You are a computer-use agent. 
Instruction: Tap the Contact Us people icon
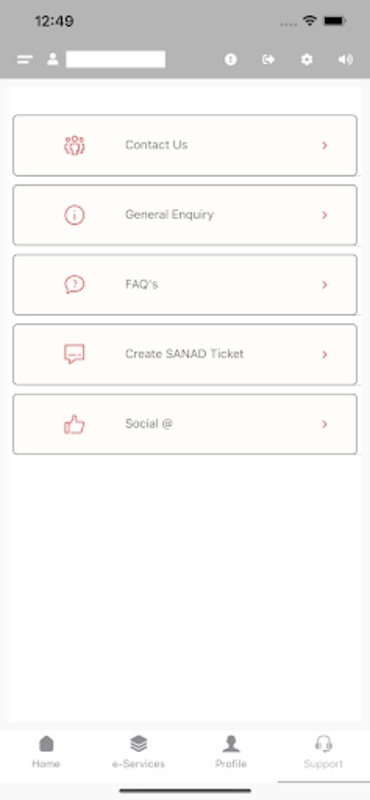click(75, 145)
